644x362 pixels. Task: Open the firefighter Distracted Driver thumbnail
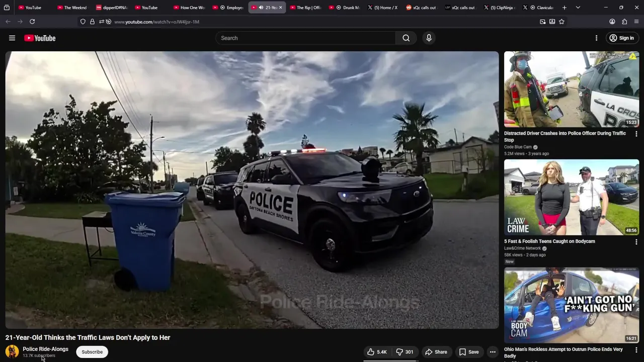click(x=572, y=89)
